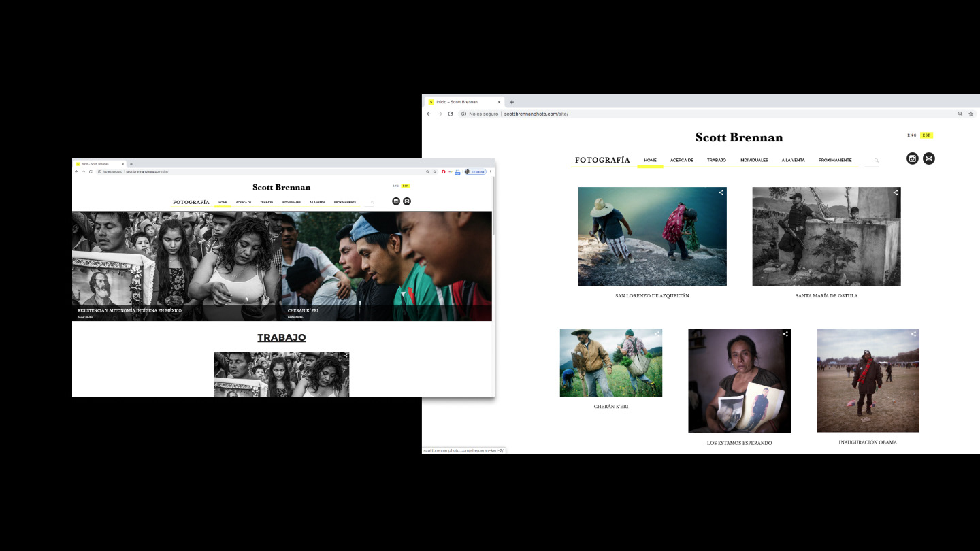This screenshot has height=551, width=980.
Task: Open SANTA MARÍA DE OSTULA caption link
Action: coord(826,296)
